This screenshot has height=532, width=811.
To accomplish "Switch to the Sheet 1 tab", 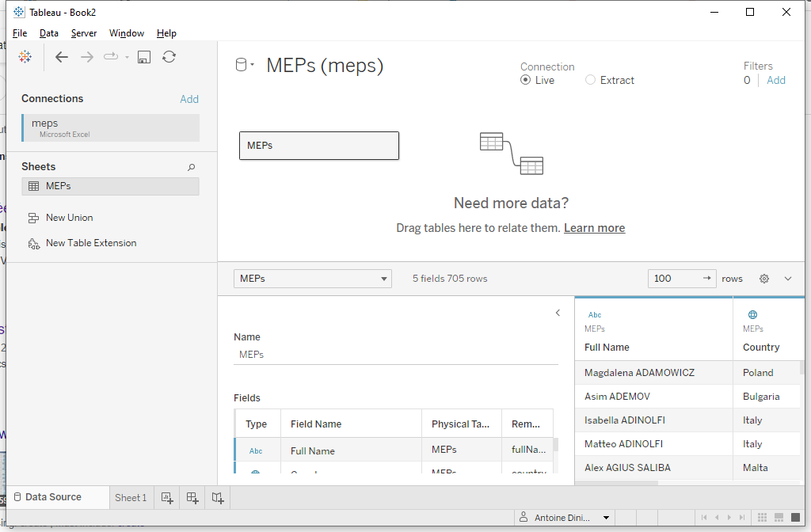I will (x=131, y=498).
